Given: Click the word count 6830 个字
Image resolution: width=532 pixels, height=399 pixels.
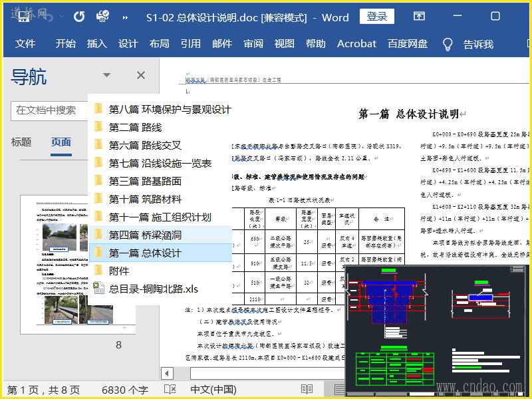Looking at the screenshot, I should (125, 390).
